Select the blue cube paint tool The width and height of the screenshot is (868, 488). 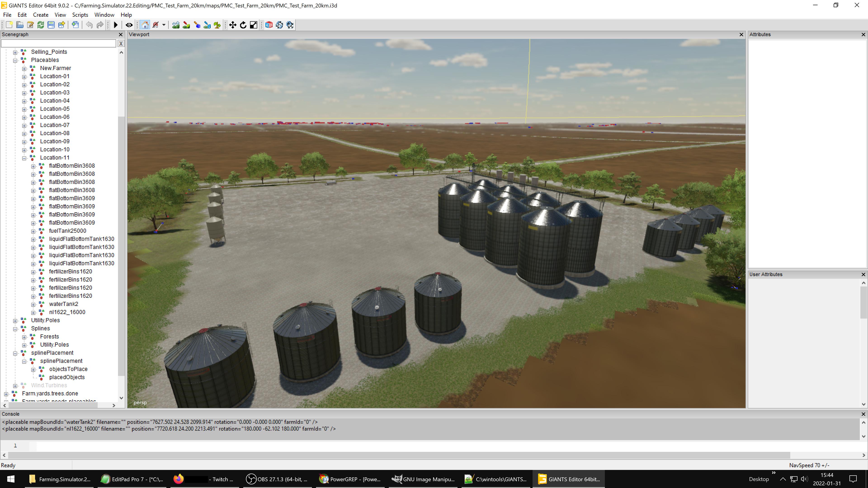pyautogui.click(x=197, y=25)
